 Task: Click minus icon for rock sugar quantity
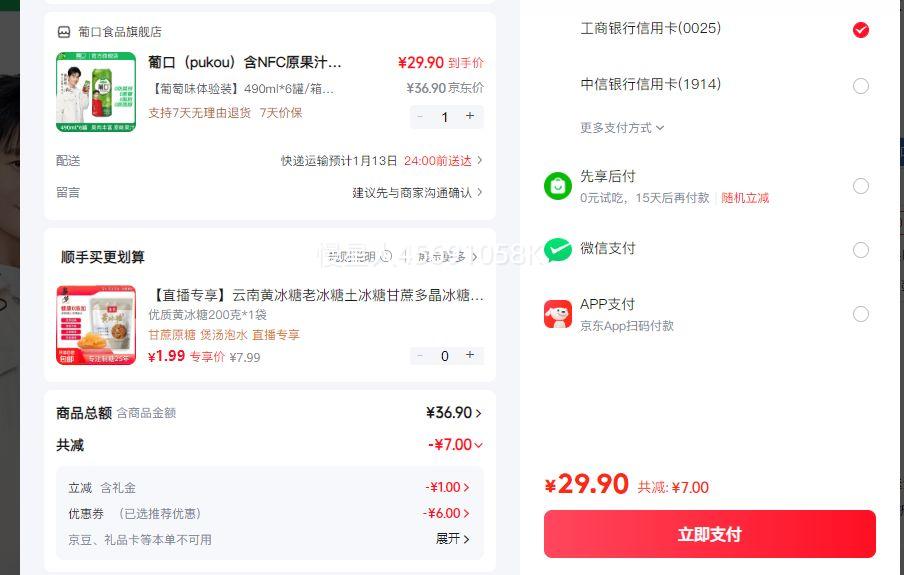[420, 355]
